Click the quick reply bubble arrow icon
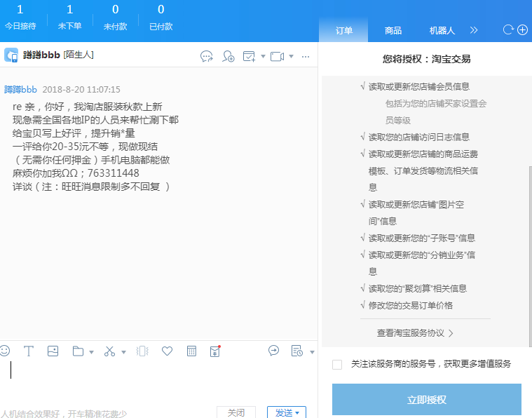This screenshot has height=418, width=532. tap(273, 350)
